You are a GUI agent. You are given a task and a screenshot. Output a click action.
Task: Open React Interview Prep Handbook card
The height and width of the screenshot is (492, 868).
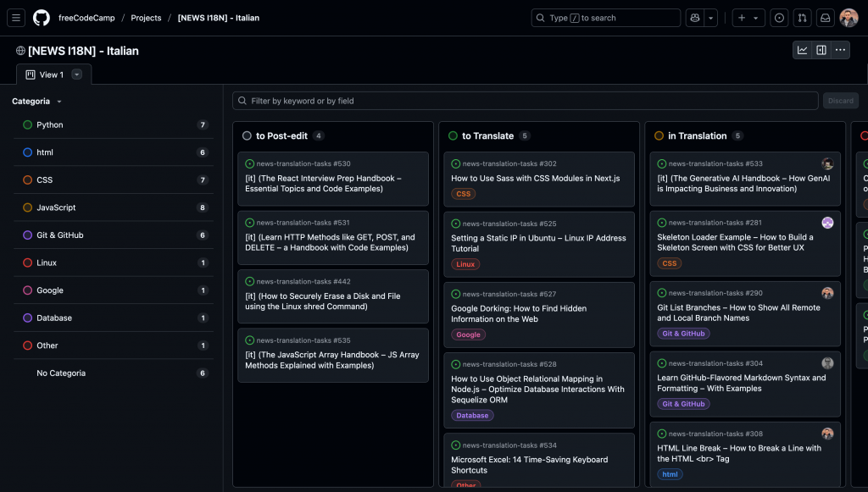[x=333, y=179]
